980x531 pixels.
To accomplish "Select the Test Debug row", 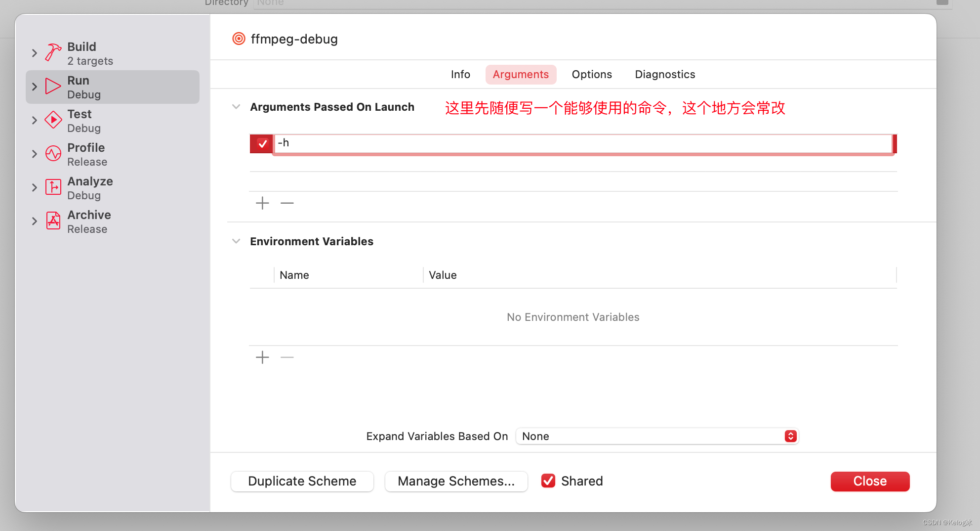I will (113, 121).
